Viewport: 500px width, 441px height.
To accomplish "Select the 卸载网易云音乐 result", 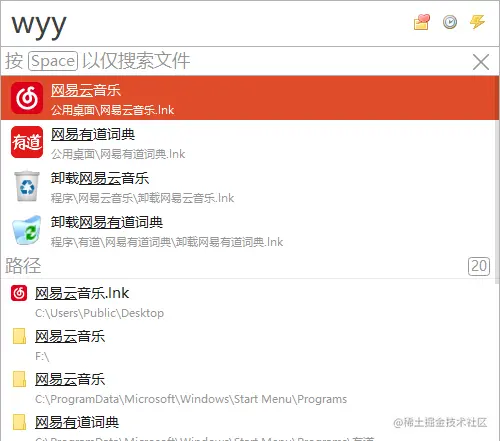I will pyautogui.click(x=248, y=187).
